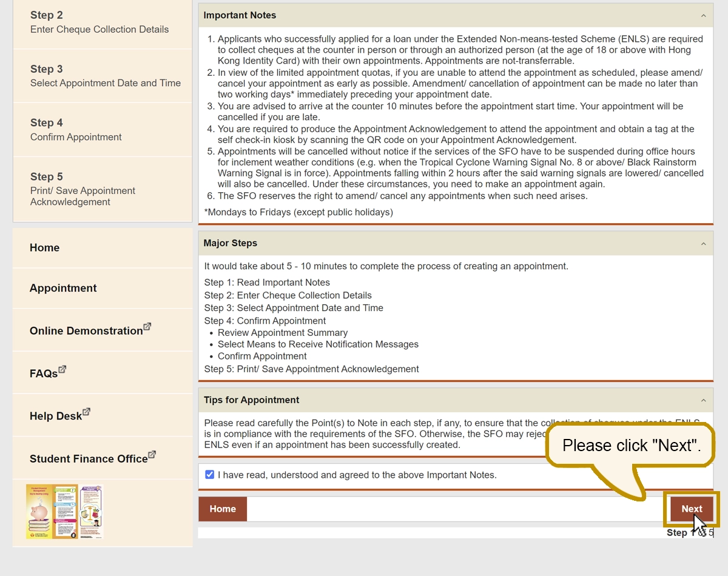Click external-link icon next to FAQs

click(62, 369)
